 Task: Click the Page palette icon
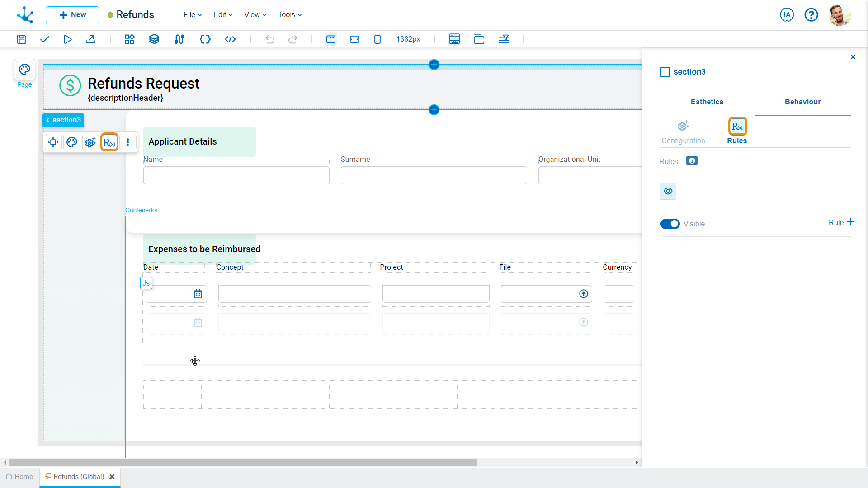click(24, 70)
